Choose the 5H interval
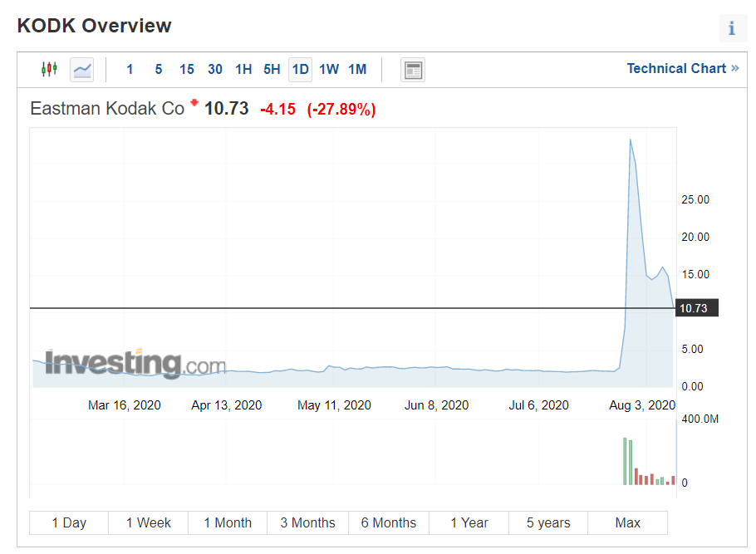Image resolution: width=756 pixels, height=554 pixels. coord(272,70)
